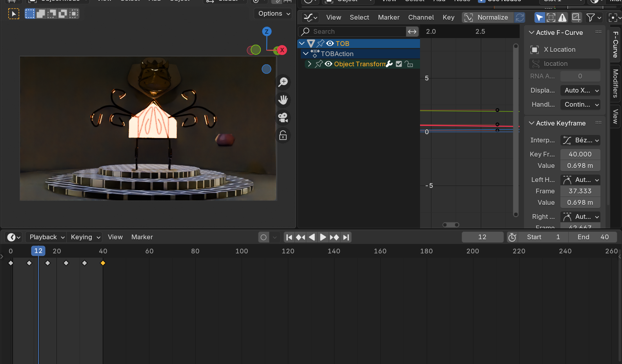Viewport: 622px width, 364px height.
Task: Play animation in reverse
Action: [312, 237]
